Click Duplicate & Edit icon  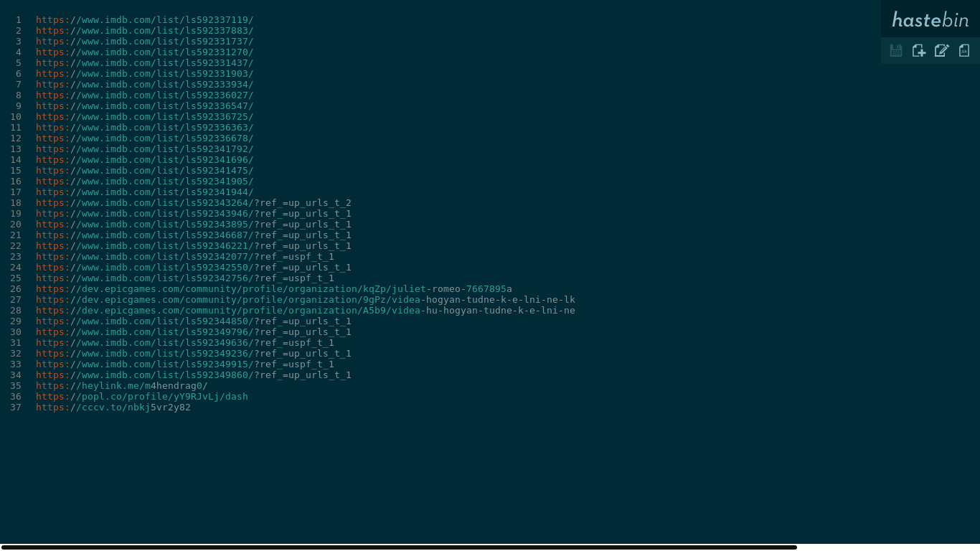click(x=942, y=50)
